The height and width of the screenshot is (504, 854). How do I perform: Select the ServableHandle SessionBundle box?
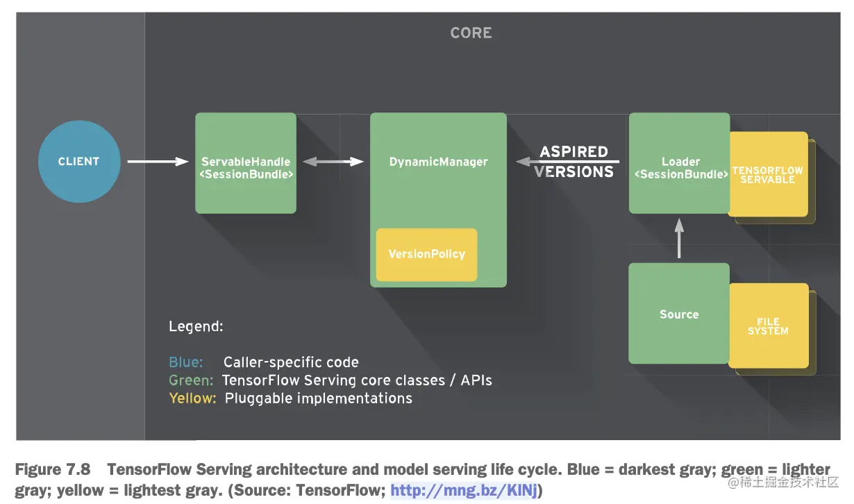tap(246, 163)
